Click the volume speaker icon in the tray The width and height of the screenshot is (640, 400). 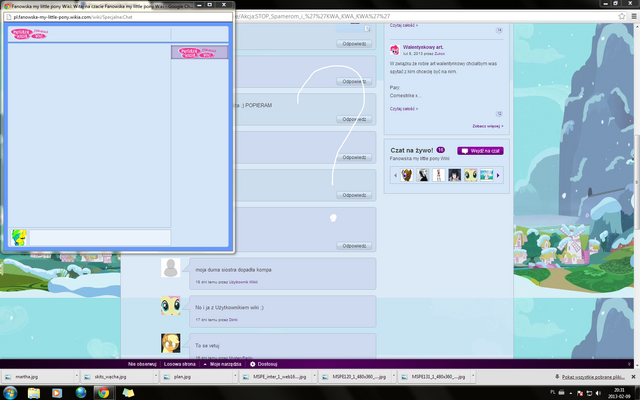598,393
